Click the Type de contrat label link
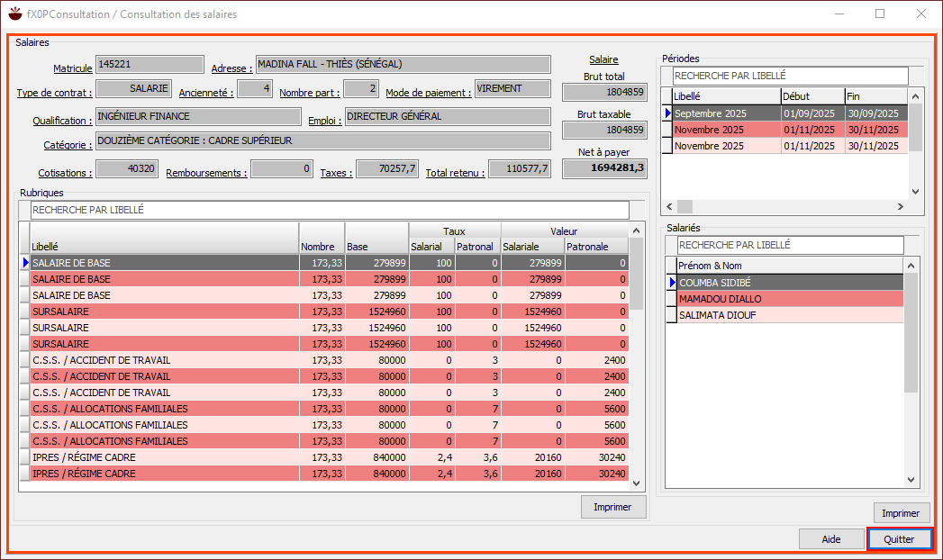 54,93
